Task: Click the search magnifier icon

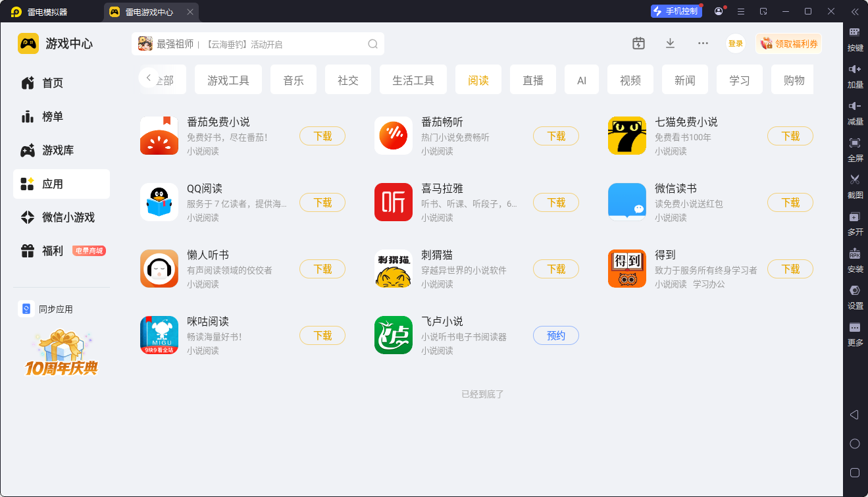Action: (x=372, y=44)
